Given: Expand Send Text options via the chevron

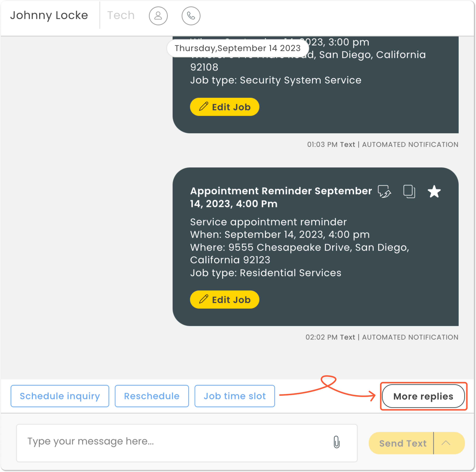Looking at the screenshot, I should click(x=446, y=443).
